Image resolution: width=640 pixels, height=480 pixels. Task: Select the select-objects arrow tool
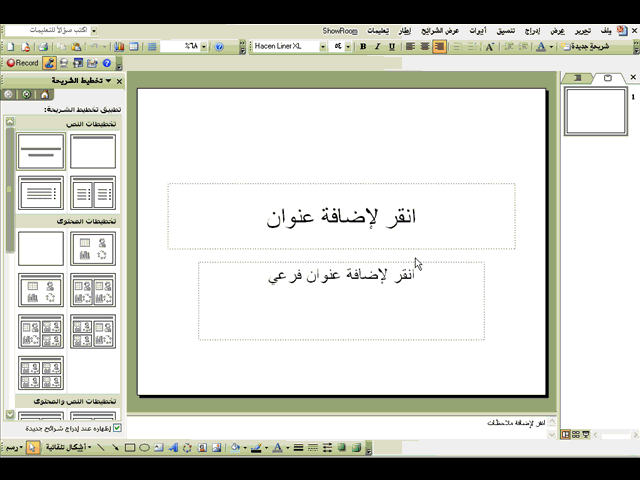coord(33,448)
